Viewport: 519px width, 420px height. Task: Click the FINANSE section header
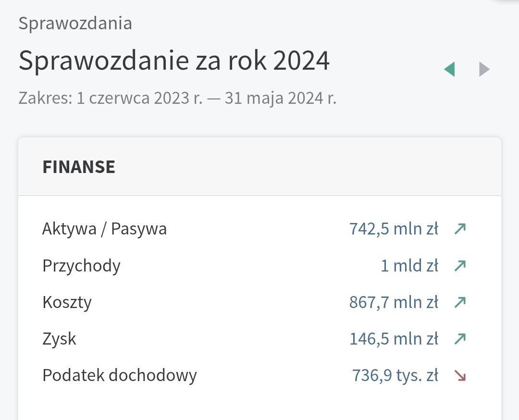coord(79,167)
